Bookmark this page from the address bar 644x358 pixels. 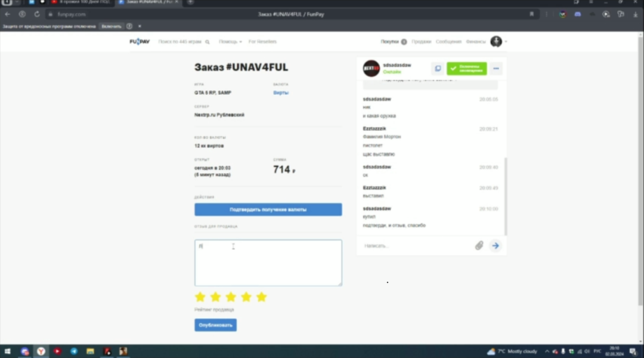click(531, 14)
